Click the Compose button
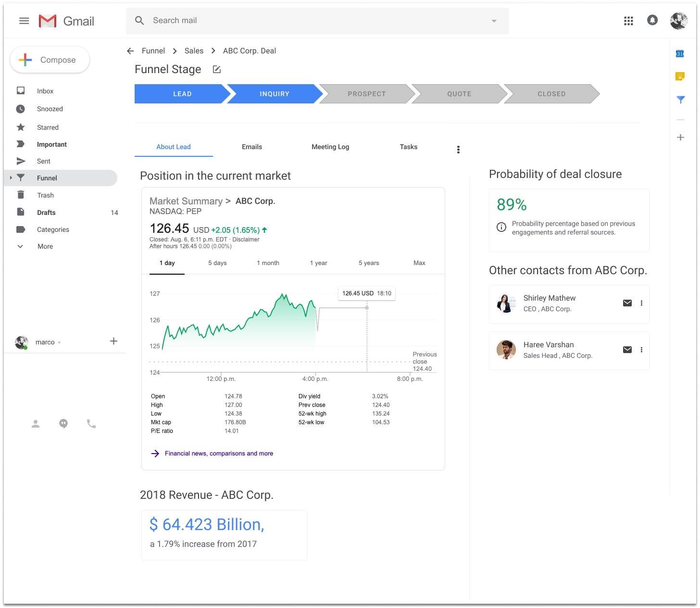Viewport: 700px width, 608px height. click(x=50, y=60)
